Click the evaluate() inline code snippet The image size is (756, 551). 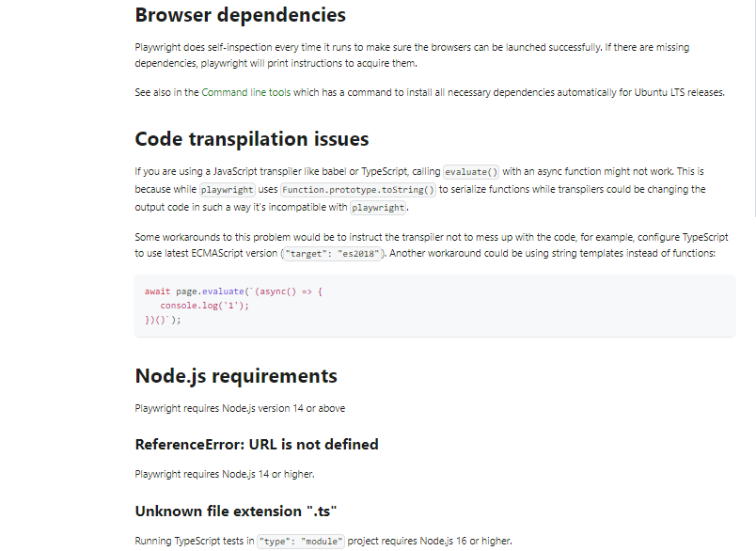[x=470, y=172]
